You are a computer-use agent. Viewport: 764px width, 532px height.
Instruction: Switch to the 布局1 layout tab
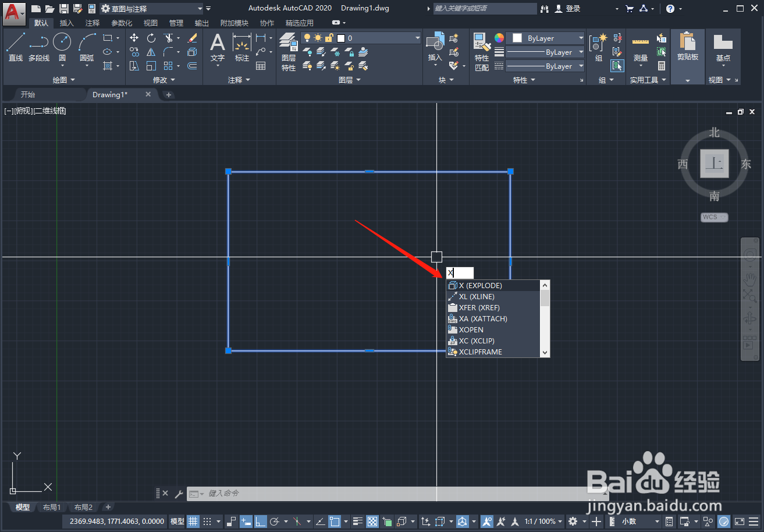pyautogui.click(x=52, y=507)
